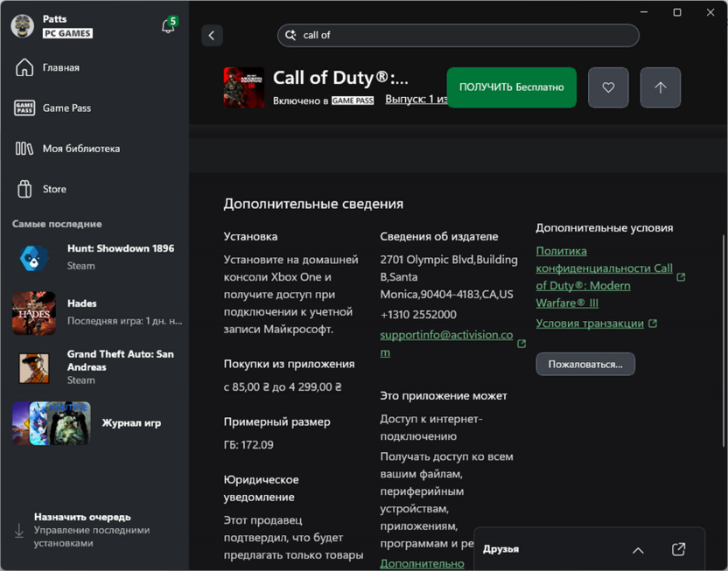This screenshot has width=728, height=571.
Task: Click the Пожаловаться report button
Action: click(585, 364)
